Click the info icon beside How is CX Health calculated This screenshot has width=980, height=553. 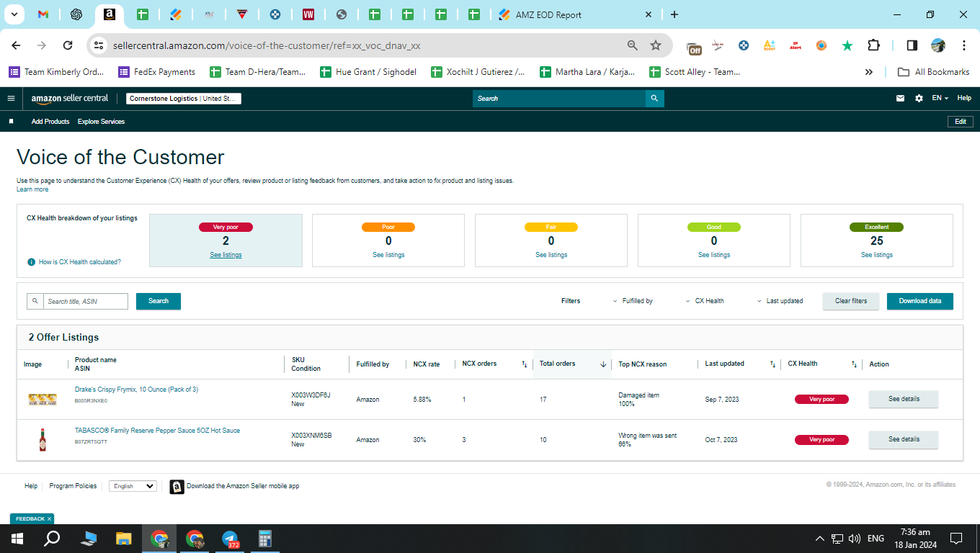pyautogui.click(x=31, y=262)
